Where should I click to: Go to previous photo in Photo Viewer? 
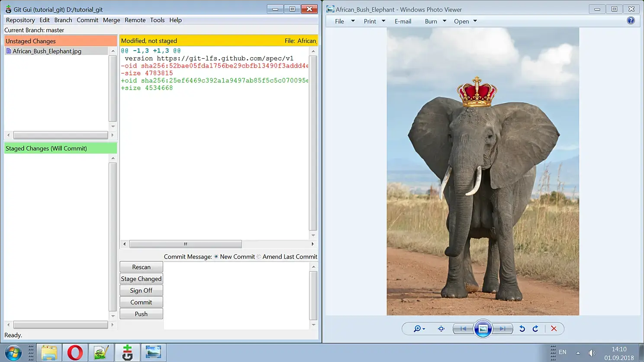463,329
